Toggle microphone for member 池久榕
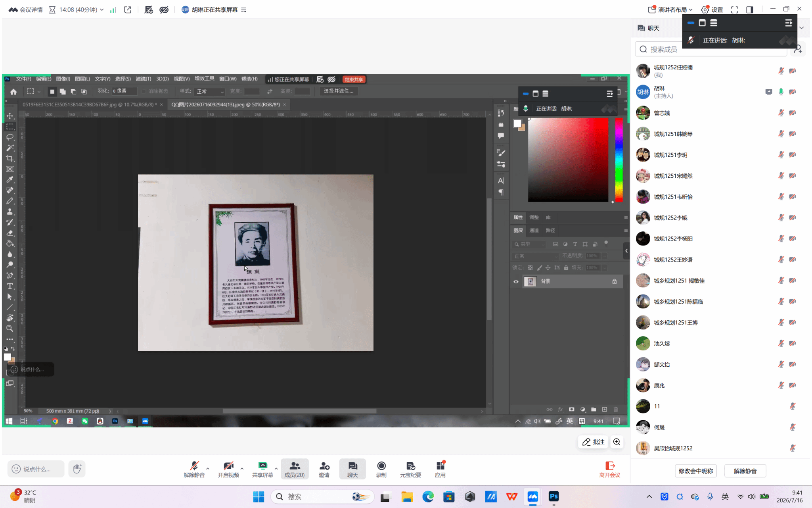 (x=781, y=343)
